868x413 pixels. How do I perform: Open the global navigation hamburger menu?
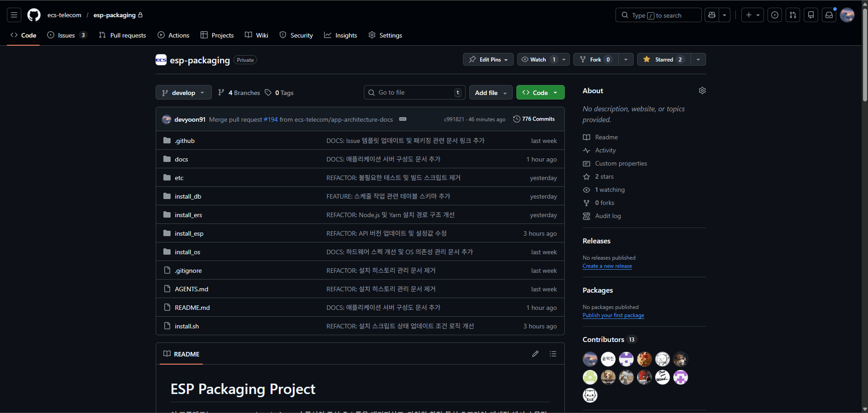click(x=14, y=15)
